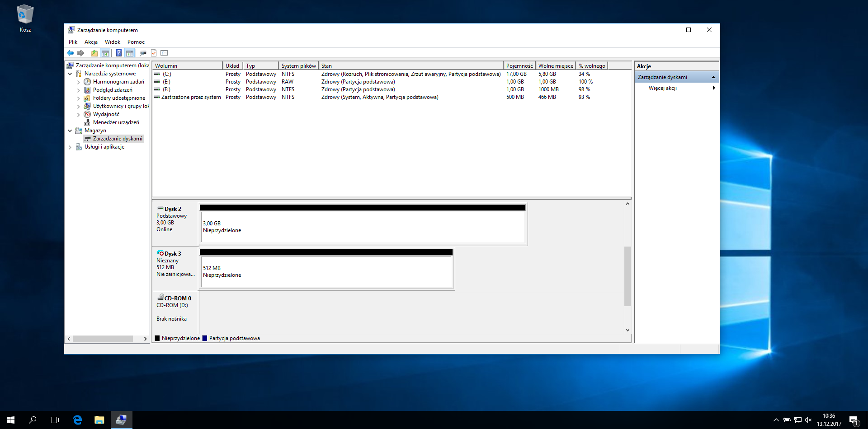
Task: Click the disk view scroll-down arrow
Action: click(x=627, y=330)
